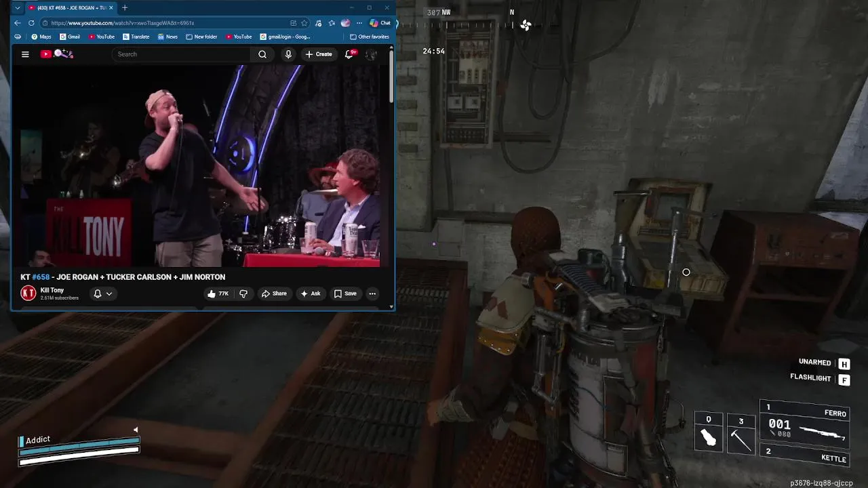Open the favorites list toolbar icon

[332, 23]
